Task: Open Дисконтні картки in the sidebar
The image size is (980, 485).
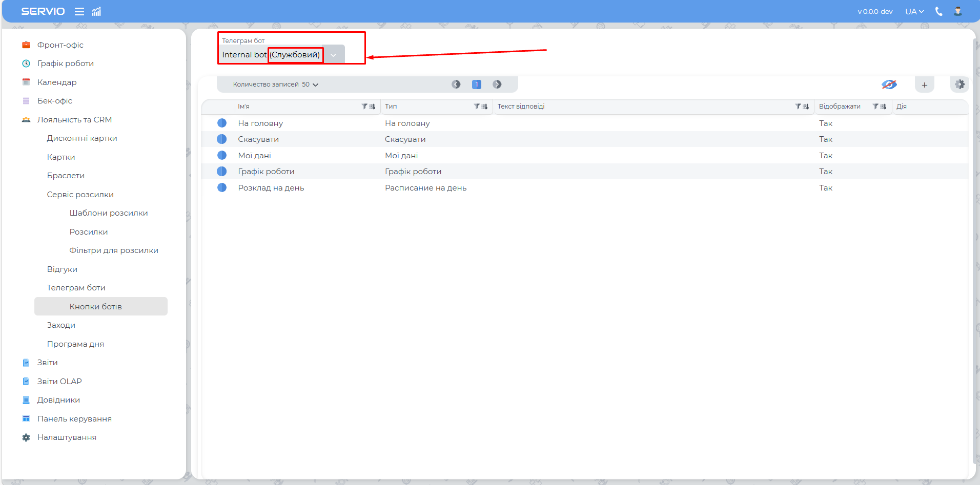Action: tap(82, 138)
